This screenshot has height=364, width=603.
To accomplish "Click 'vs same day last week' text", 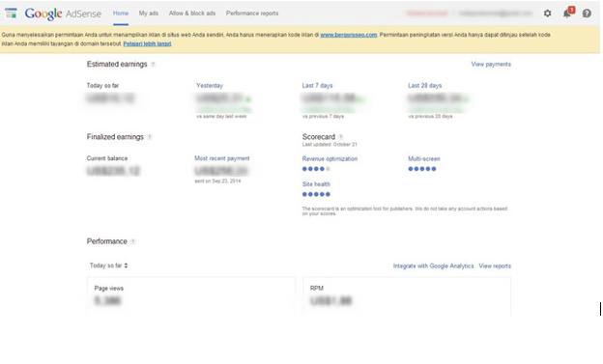I will point(221,116).
